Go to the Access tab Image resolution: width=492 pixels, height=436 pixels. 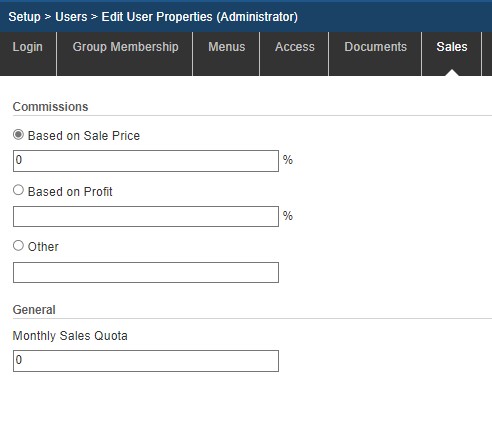point(295,47)
